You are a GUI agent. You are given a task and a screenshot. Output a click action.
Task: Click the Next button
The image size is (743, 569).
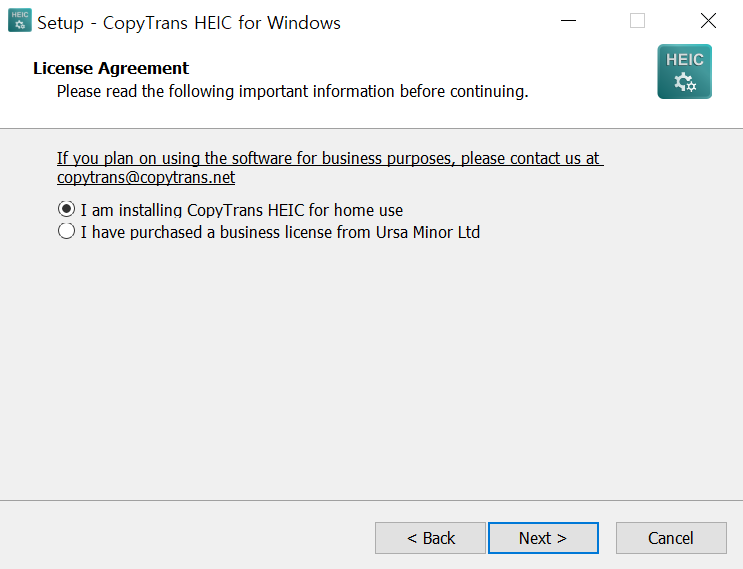tap(544, 538)
